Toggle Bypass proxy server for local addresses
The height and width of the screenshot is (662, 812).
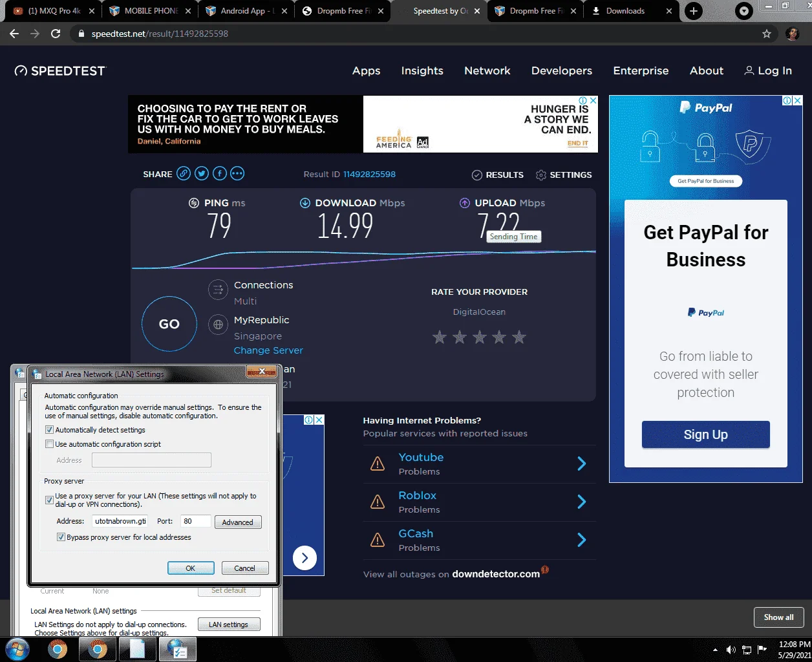coord(61,537)
